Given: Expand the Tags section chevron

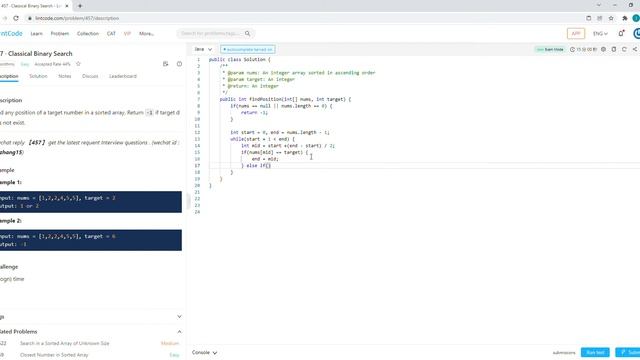Looking at the screenshot, I should point(179,317).
